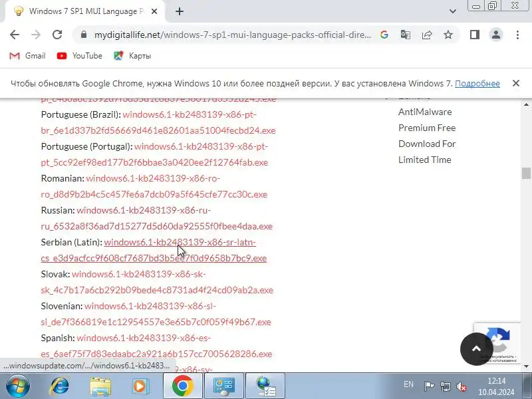
Task: Open a new tab with plus button
Action: coord(180,11)
